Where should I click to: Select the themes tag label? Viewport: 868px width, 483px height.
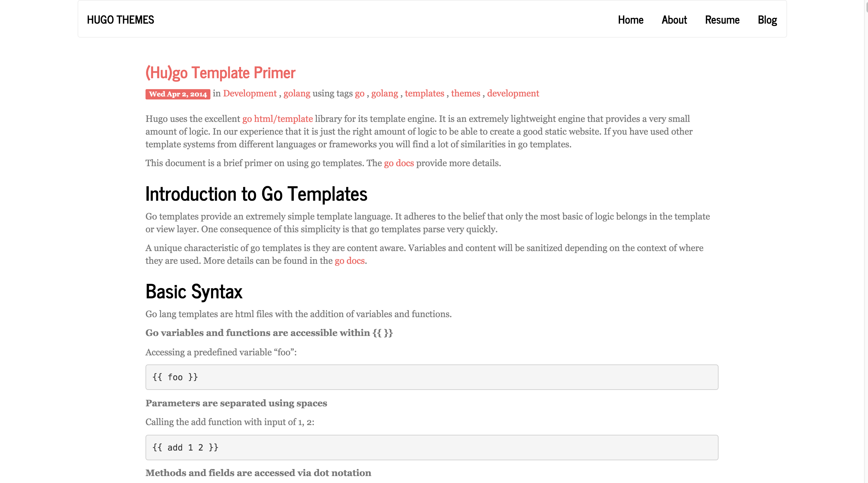(465, 93)
